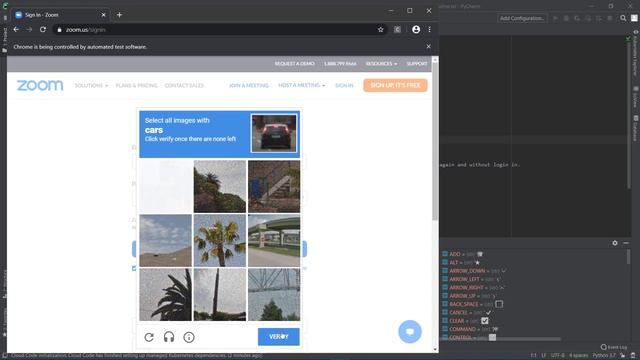
Task: Click the PyCharm Run button
Action: tap(555, 18)
